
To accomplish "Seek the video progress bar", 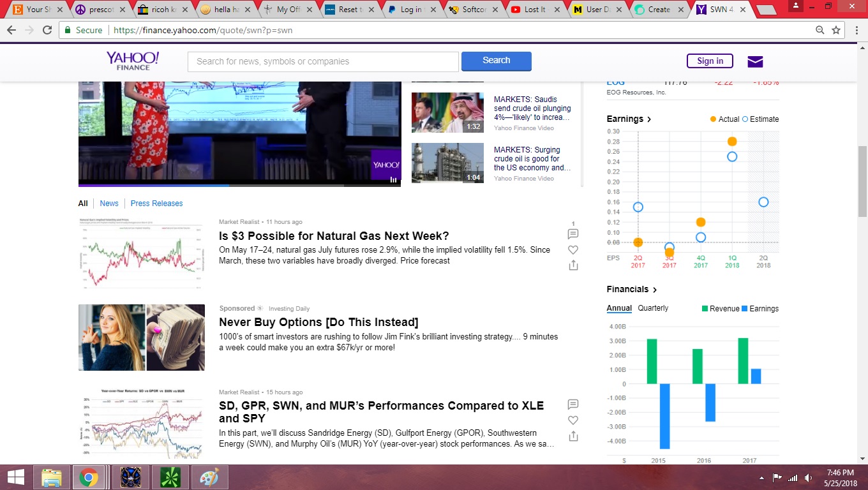I will pos(240,186).
